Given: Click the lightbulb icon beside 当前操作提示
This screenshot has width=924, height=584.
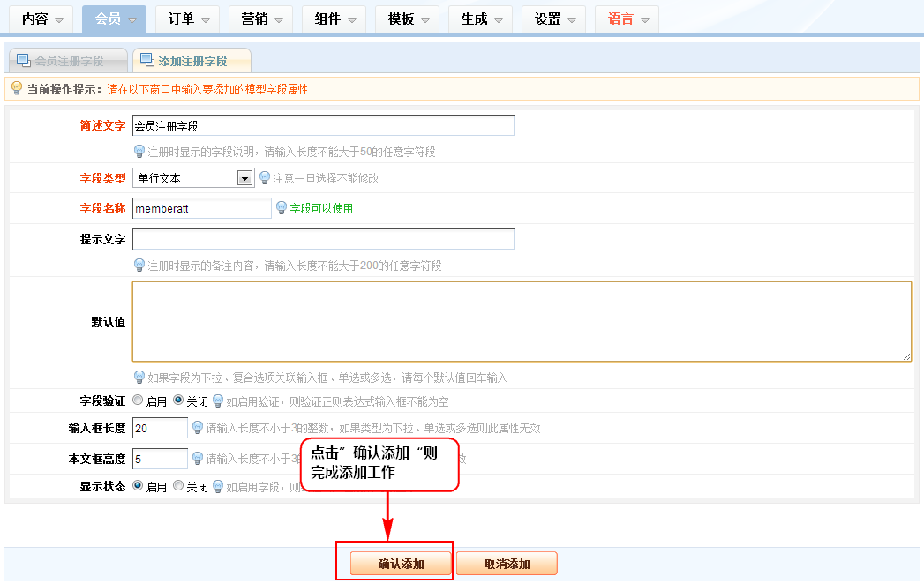Looking at the screenshot, I should pyautogui.click(x=16, y=88).
